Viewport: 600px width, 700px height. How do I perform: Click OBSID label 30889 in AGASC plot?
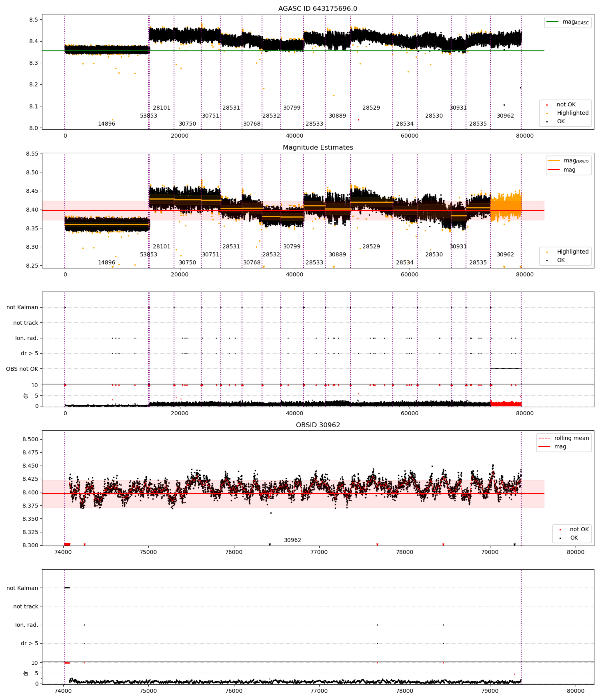click(337, 116)
